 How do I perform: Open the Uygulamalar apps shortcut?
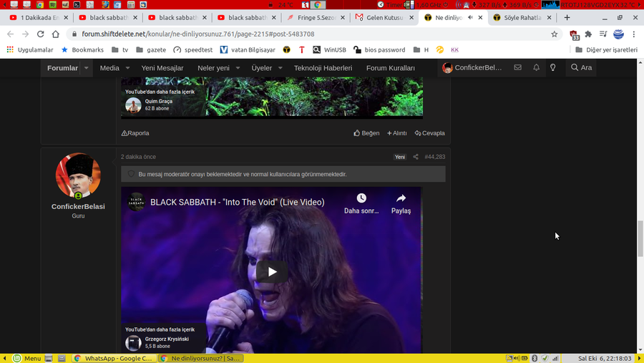pos(30,49)
